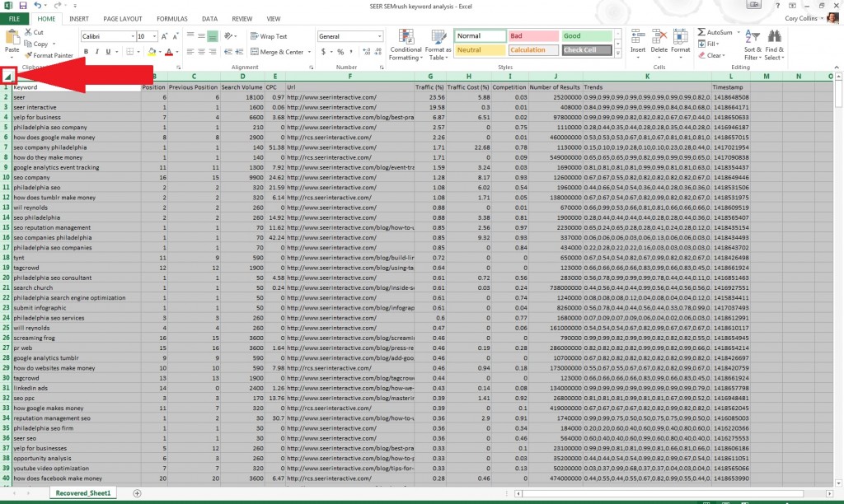The height and width of the screenshot is (504, 844).
Task: Open the General number format dropdown
Action: point(379,36)
